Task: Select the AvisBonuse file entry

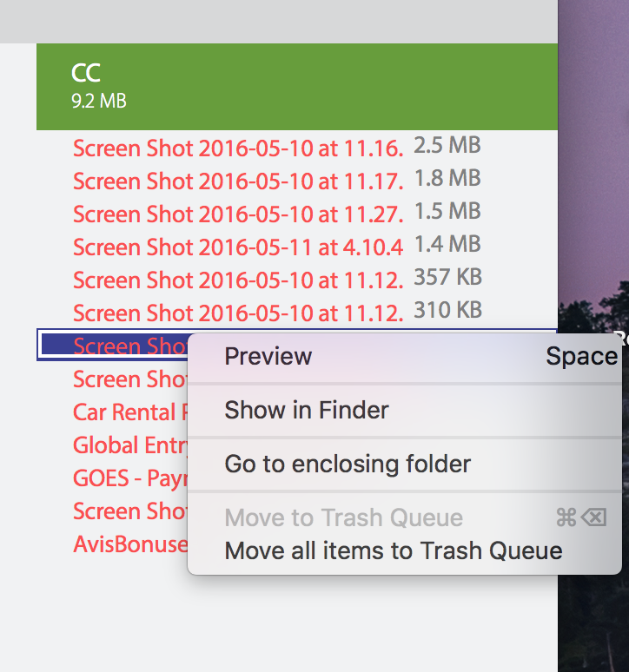Action: 130,544
